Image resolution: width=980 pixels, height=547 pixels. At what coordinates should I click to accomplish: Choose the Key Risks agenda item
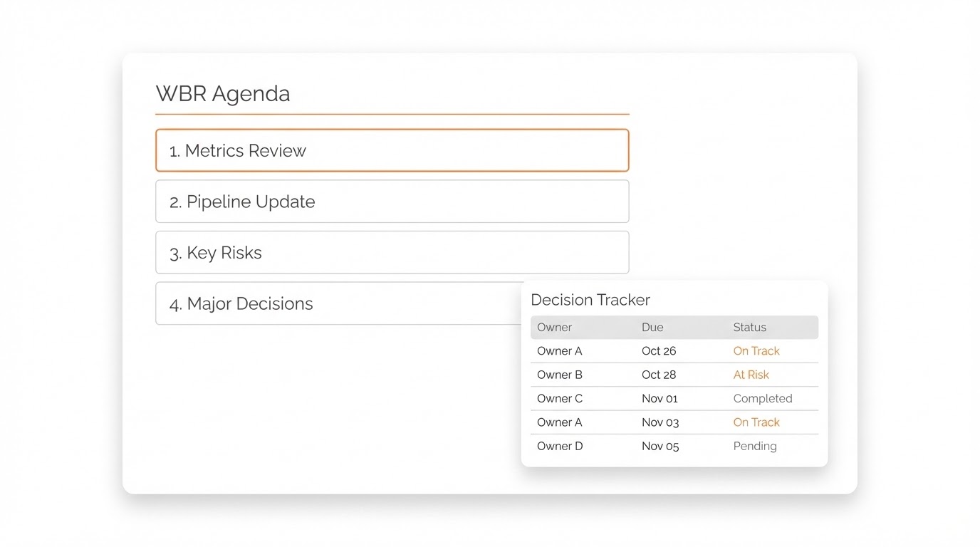click(x=392, y=253)
